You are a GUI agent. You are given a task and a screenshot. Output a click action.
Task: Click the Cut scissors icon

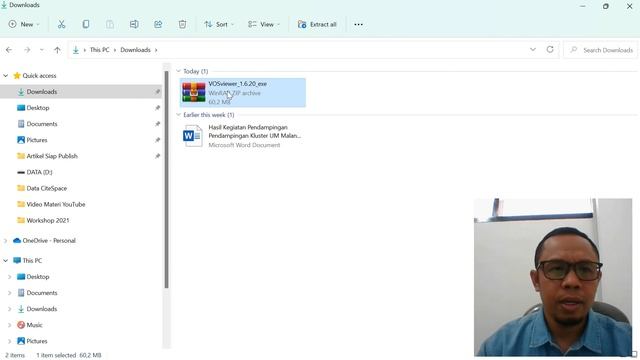pyautogui.click(x=61, y=24)
